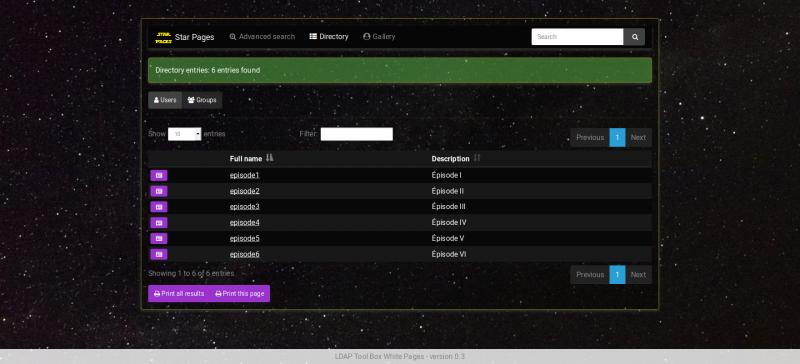Sort by Description column arrows

click(x=477, y=158)
